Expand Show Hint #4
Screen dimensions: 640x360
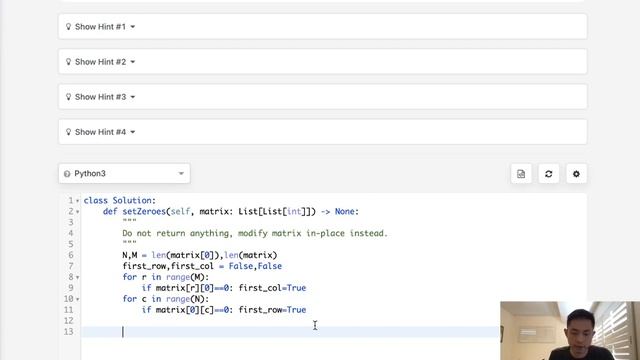322,132
